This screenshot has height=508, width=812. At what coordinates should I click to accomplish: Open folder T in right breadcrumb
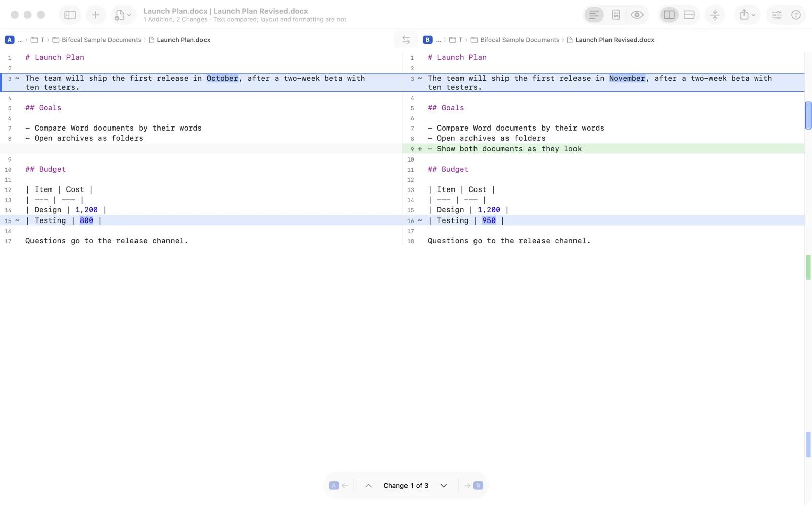[x=456, y=40]
